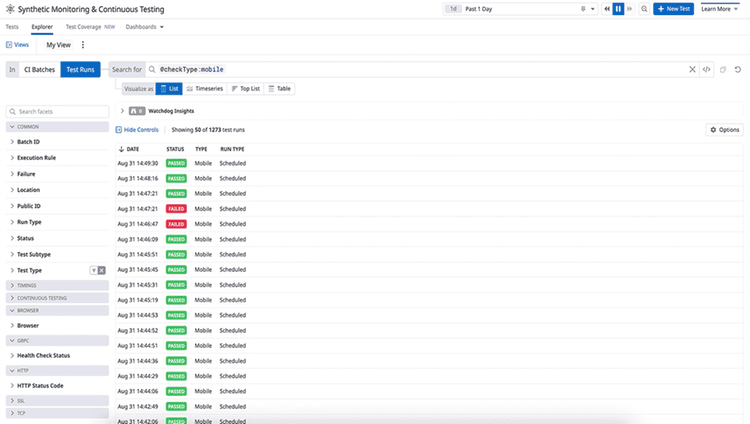
Task: Remove the Test Type facet filter
Action: [101, 270]
